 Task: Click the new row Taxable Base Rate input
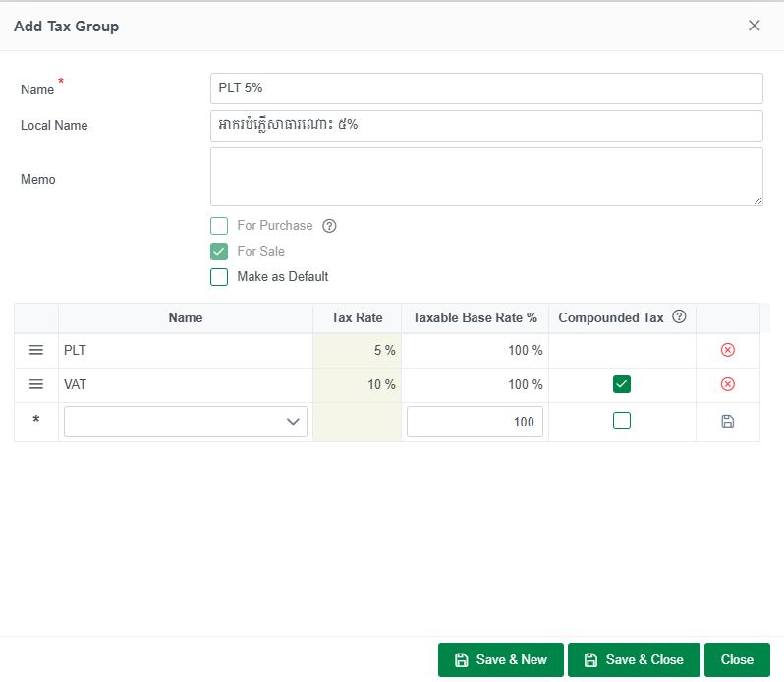coord(475,422)
